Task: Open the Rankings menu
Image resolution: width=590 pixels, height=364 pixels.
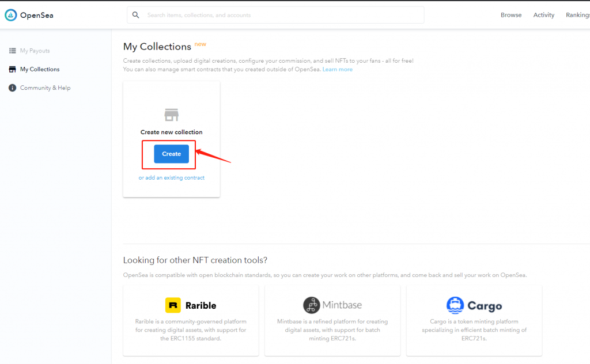Action: [x=578, y=15]
